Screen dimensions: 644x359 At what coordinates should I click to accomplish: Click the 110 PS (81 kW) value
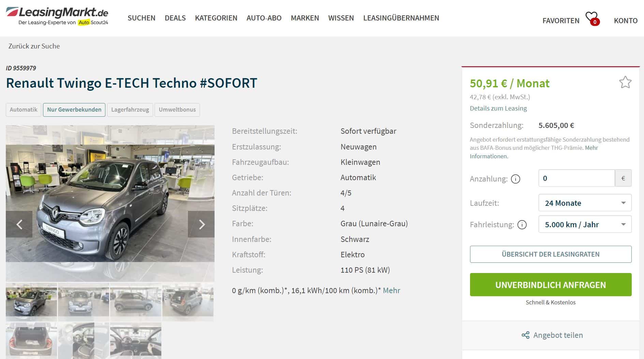click(365, 270)
